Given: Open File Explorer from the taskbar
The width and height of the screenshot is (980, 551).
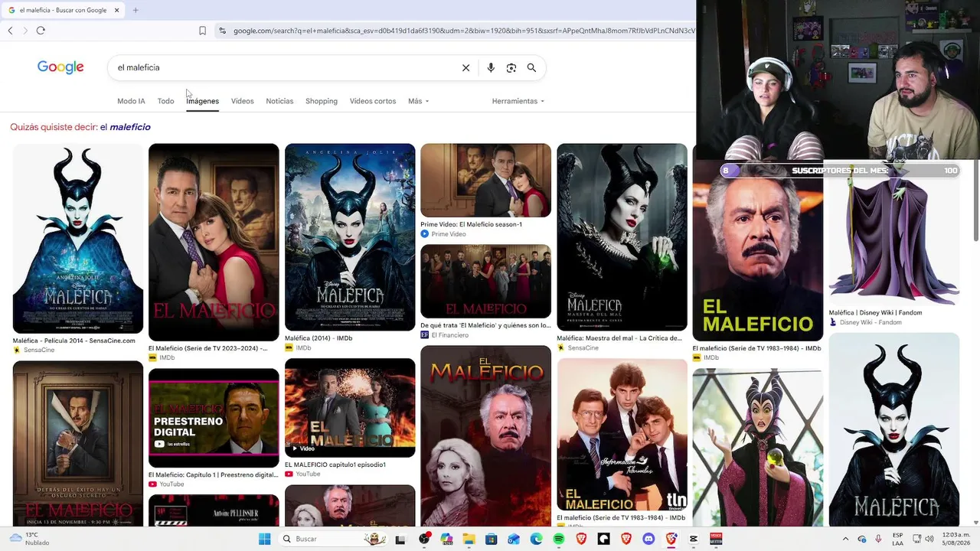Looking at the screenshot, I should (x=469, y=539).
